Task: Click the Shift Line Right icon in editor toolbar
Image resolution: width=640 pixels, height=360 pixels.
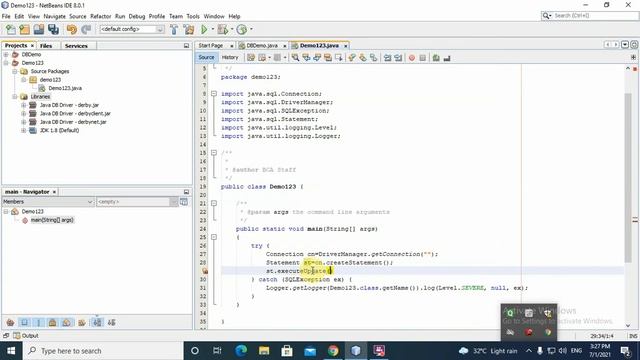Action: click(x=398, y=58)
